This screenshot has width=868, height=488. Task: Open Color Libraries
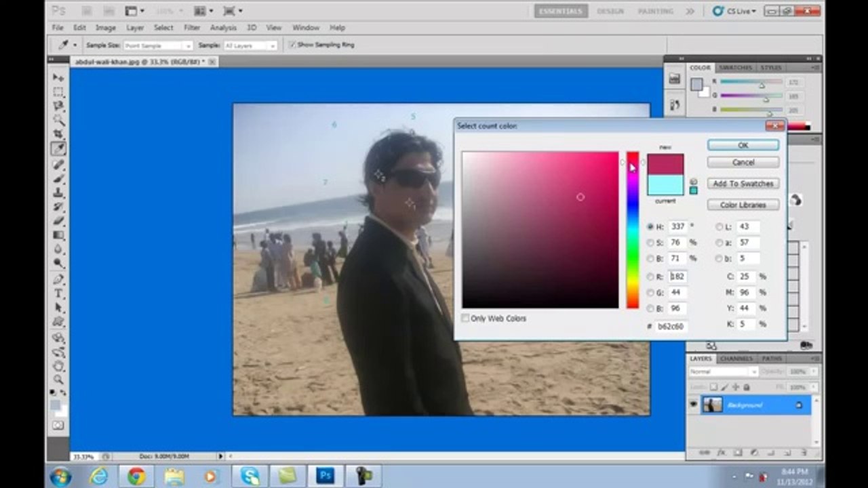(743, 205)
